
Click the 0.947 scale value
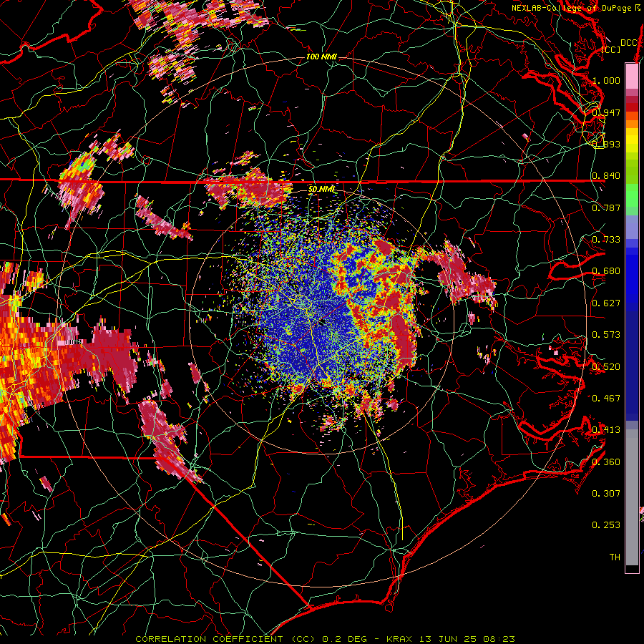tap(606, 112)
